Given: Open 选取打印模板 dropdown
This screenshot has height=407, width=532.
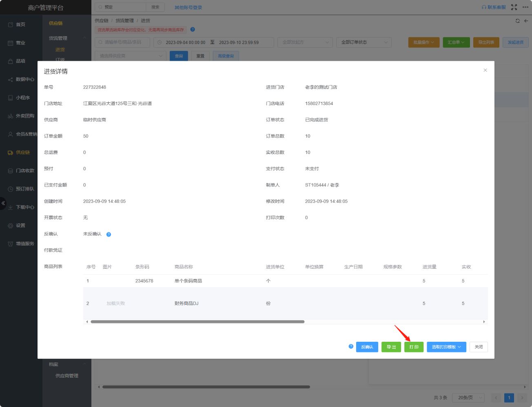Looking at the screenshot, I should pos(446,347).
